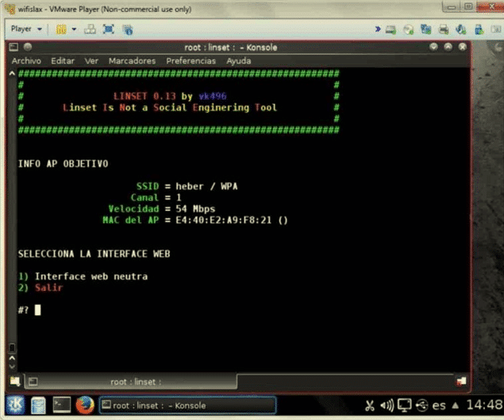Expand hidden tray icons with the up arrow

[455, 405]
